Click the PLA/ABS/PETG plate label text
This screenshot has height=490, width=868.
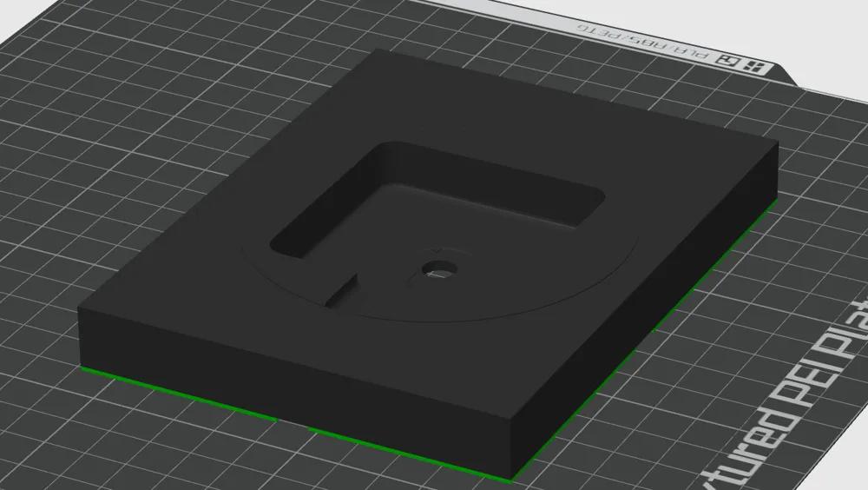coord(643,42)
